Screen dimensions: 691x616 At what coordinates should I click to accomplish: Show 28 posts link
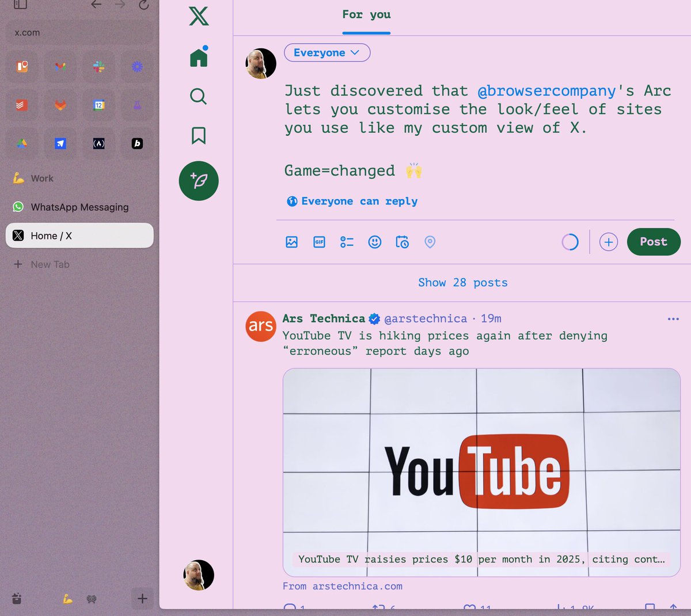coord(463,283)
